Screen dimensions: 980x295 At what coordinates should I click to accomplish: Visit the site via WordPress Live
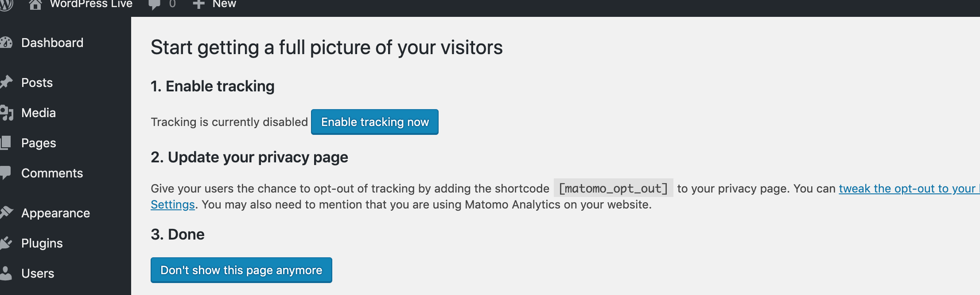[x=92, y=5]
